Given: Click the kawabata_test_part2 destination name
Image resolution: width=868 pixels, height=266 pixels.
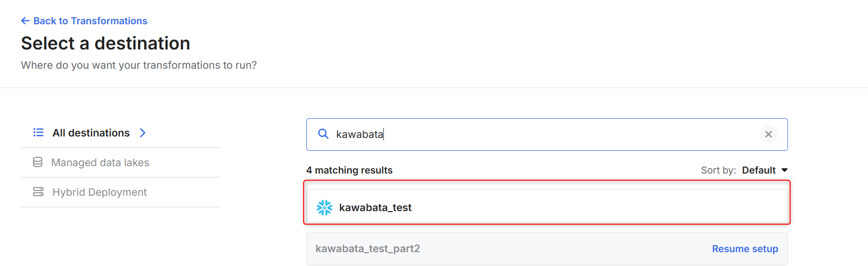Looking at the screenshot, I should (368, 249).
